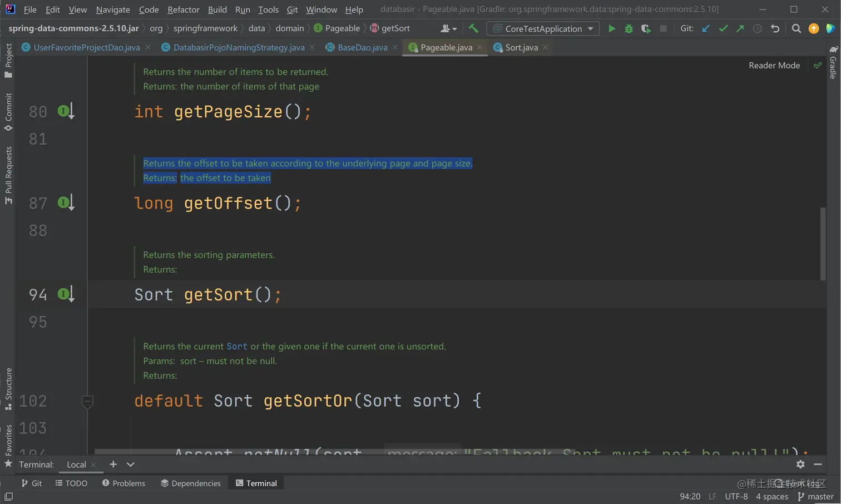Toggle Reader Mode in the editor
841x504 pixels.
[774, 66]
